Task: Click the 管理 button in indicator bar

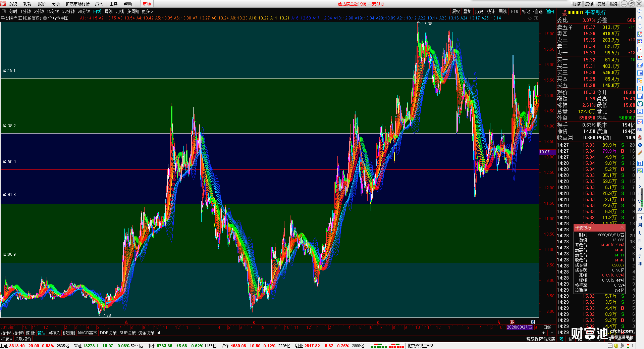Action: (42, 333)
